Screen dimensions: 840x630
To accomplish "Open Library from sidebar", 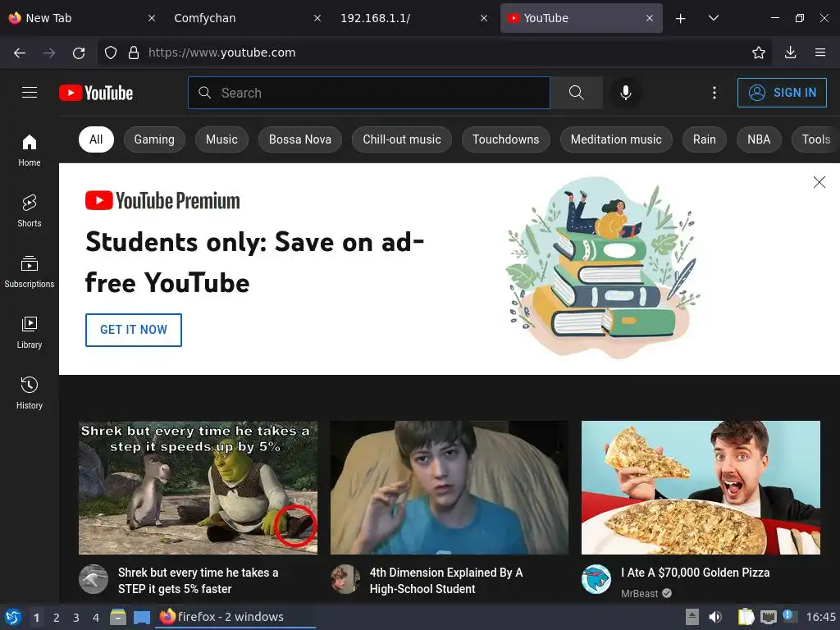I will [30, 333].
